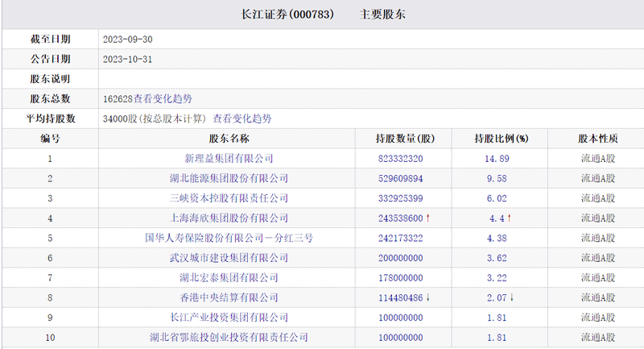Screen dimensions: 644x349
Task: Click shareholding value 200000000
Action: pos(400,258)
